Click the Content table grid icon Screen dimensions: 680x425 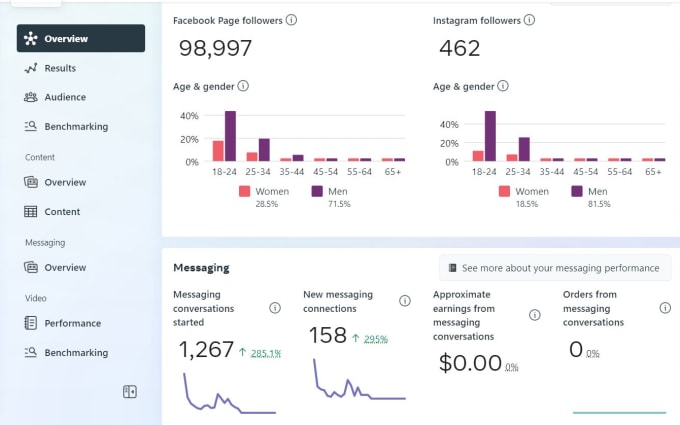pos(30,212)
